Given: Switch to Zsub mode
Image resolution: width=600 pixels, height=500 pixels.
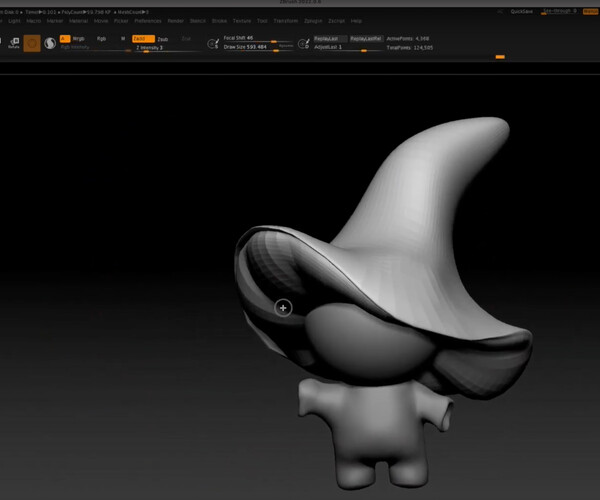Looking at the screenshot, I should 163,39.
